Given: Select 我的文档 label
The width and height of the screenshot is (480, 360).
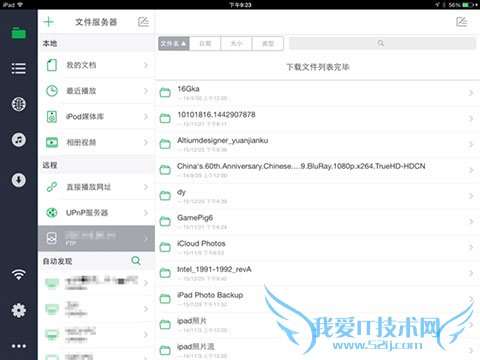Looking at the screenshot, I should [x=81, y=65].
